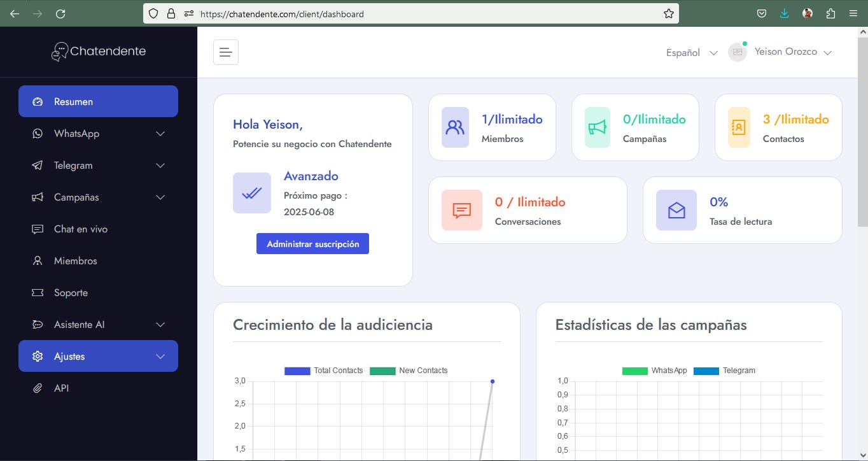Open the browser profile avatar
This screenshot has height=461, width=868.
coord(808,13)
